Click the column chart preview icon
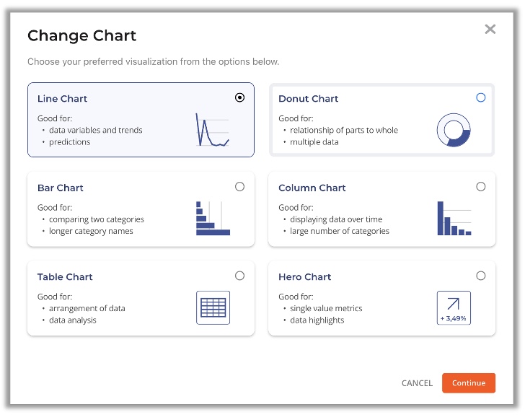This screenshot has height=420, width=525. 454,219
